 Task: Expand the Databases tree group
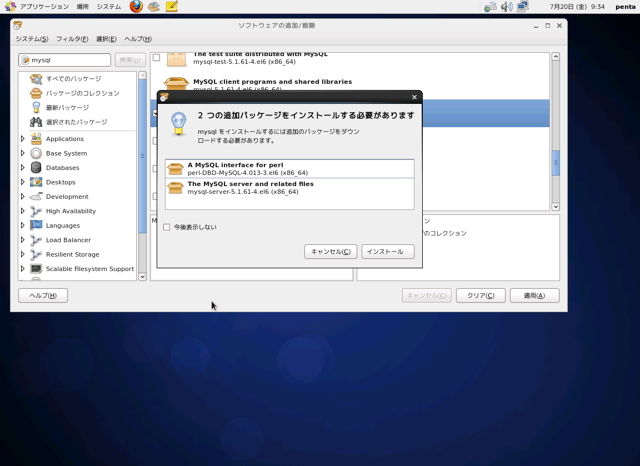pos(23,168)
